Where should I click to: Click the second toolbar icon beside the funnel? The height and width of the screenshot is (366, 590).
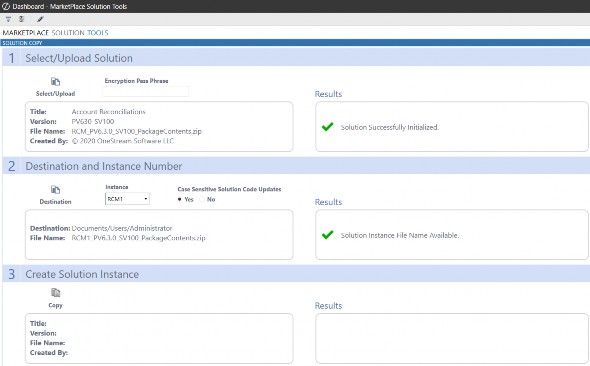[x=21, y=19]
